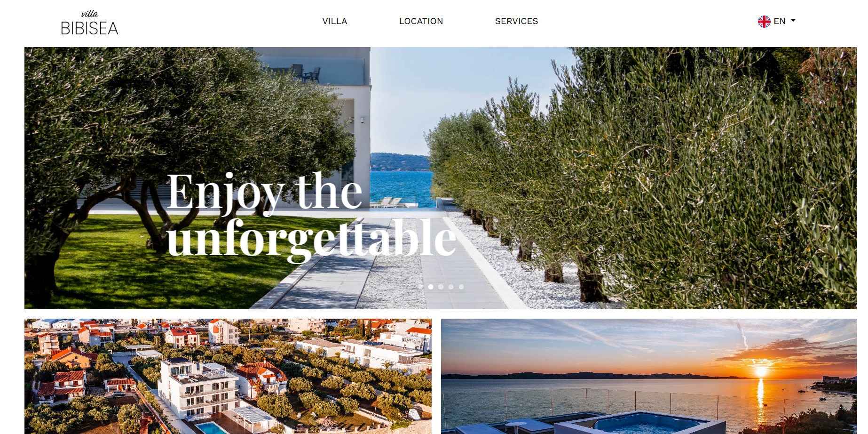Expand the language dropdown caret
The height and width of the screenshot is (434, 868).
tap(793, 21)
